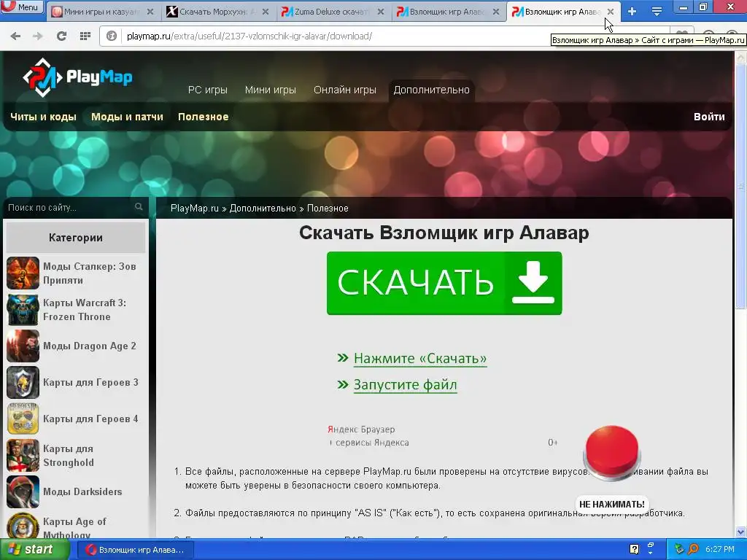Screen dimensions: 747x560
Task: Open Карты Warcraft 3: Frozen Throne category
Action: 85,309
